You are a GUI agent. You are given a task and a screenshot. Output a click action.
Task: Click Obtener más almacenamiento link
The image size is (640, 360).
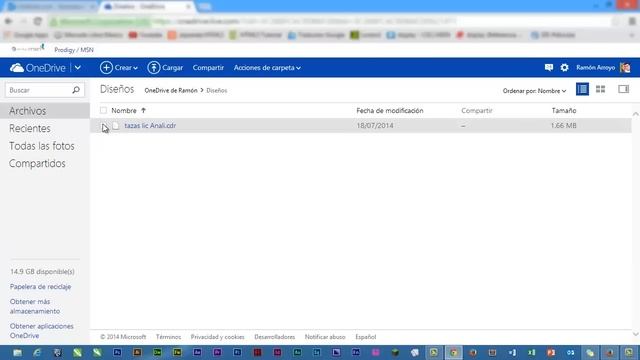pyautogui.click(x=35, y=306)
